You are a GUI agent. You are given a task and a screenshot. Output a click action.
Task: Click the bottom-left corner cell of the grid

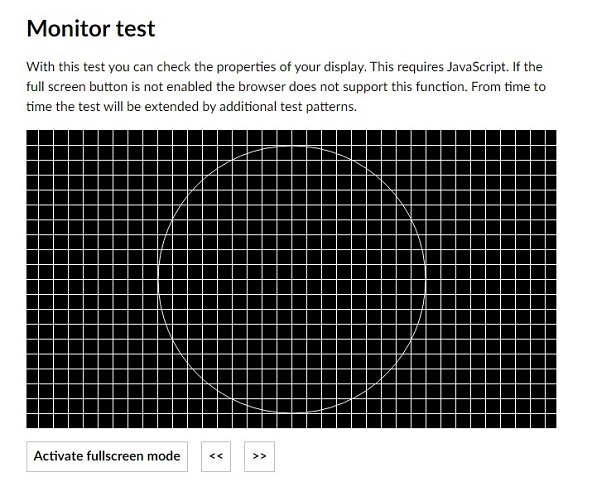point(32,421)
